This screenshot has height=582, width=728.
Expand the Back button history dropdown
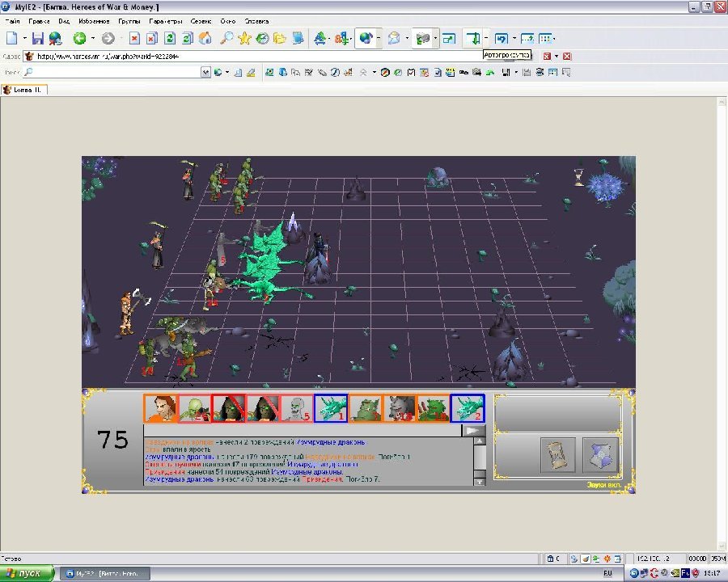coord(93,39)
